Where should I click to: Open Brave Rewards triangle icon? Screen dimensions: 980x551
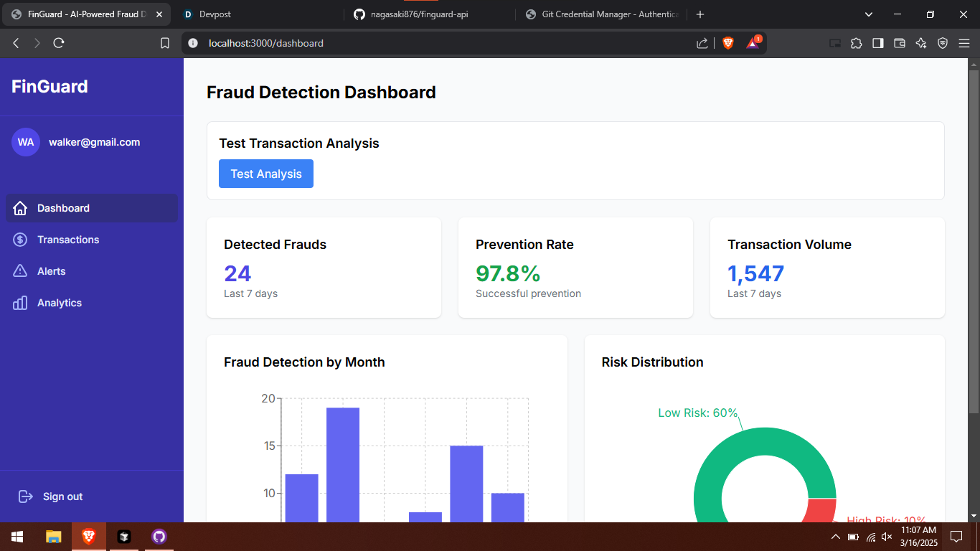[x=753, y=42]
